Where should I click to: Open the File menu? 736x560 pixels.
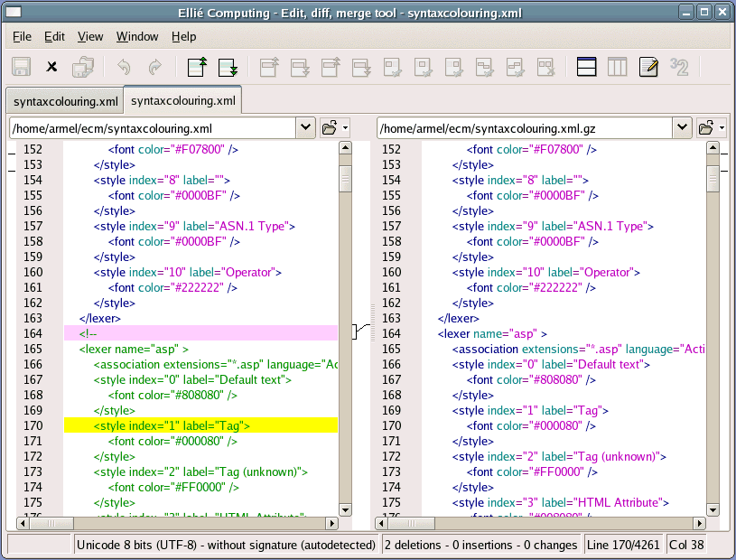pos(22,37)
